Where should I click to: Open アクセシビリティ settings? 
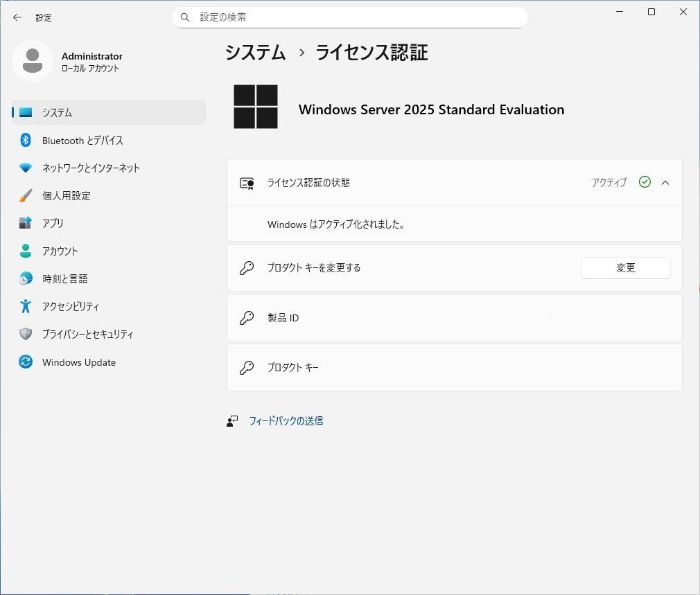tap(71, 307)
